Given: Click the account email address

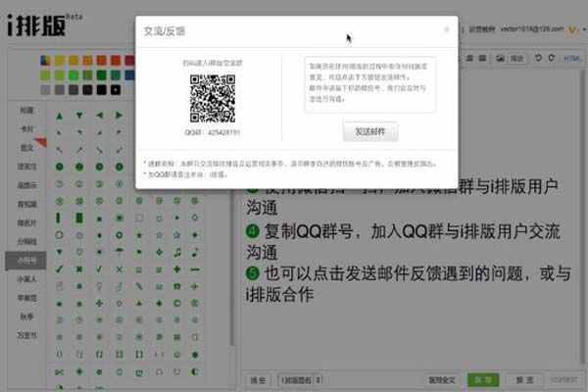Looking at the screenshot, I should [x=532, y=28].
